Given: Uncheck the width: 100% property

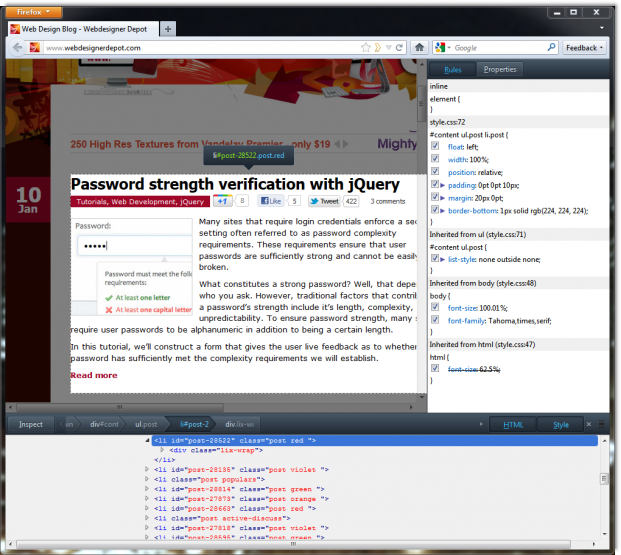Looking at the screenshot, I should pyautogui.click(x=435, y=158).
